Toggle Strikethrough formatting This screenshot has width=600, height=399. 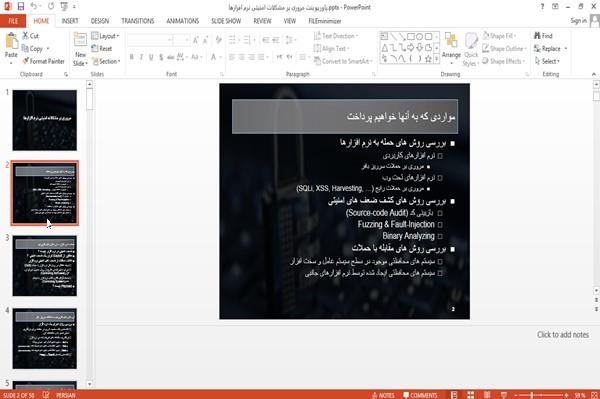pos(171,57)
